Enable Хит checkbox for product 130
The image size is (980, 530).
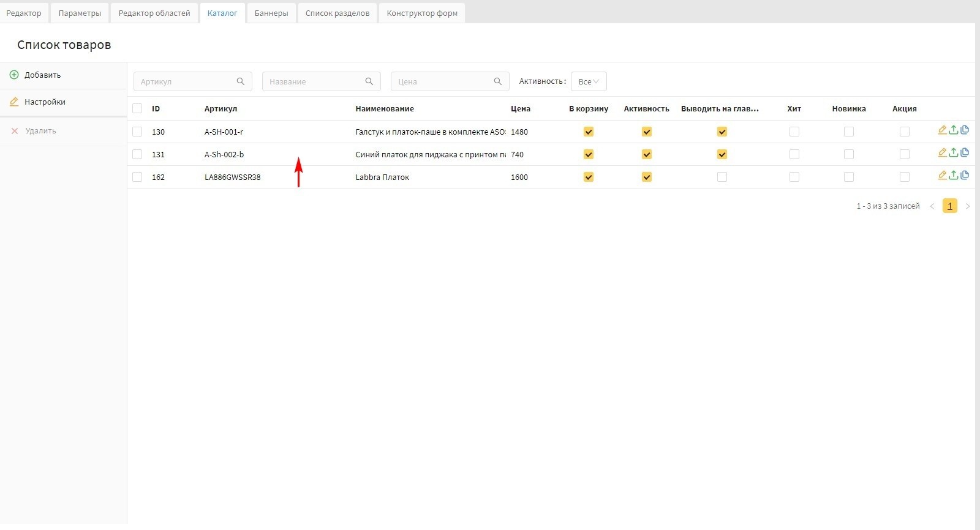[x=794, y=132]
